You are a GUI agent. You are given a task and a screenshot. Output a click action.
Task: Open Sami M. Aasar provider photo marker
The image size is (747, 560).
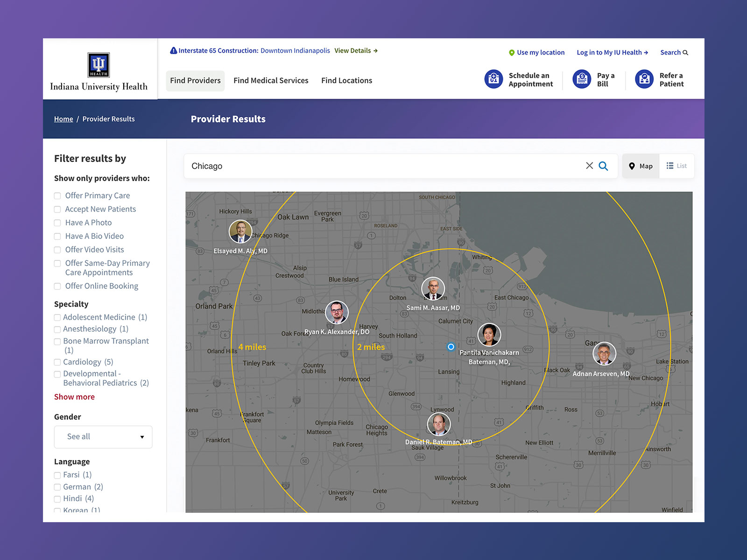click(433, 288)
